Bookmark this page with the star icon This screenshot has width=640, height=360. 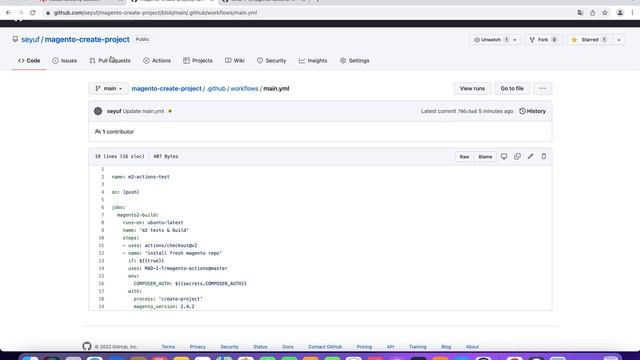605,13
